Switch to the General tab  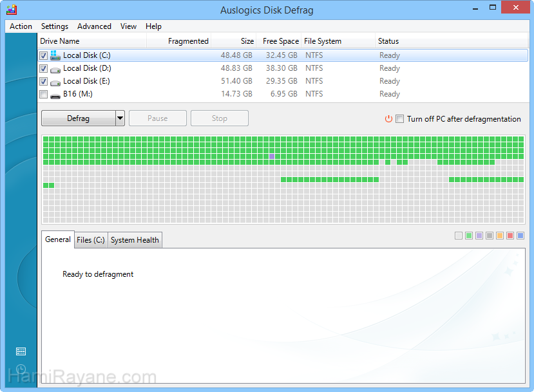(x=58, y=239)
